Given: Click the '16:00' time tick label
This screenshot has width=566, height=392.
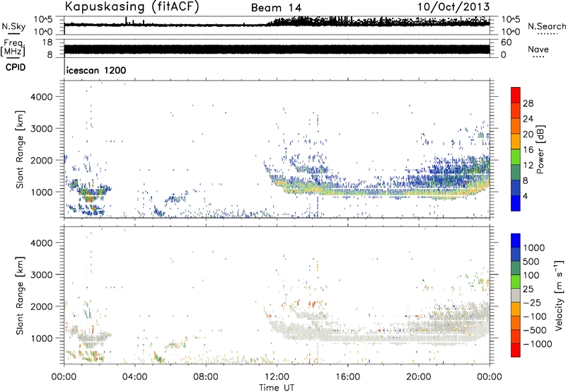Looking at the screenshot, I should pyautogui.click(x=347, y=377).
